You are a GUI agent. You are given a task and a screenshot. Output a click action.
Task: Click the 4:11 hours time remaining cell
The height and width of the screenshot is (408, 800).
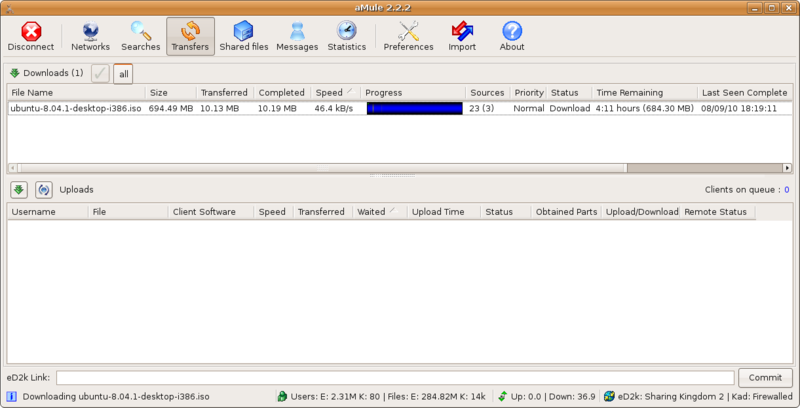pyautogui.click(x=645, y=109)
